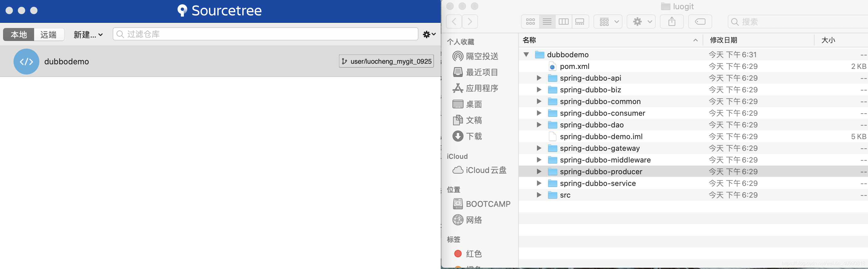Expand the spring-dubbo-dao folder
This screenshot has height=269, width=868.
pos(539,125)
